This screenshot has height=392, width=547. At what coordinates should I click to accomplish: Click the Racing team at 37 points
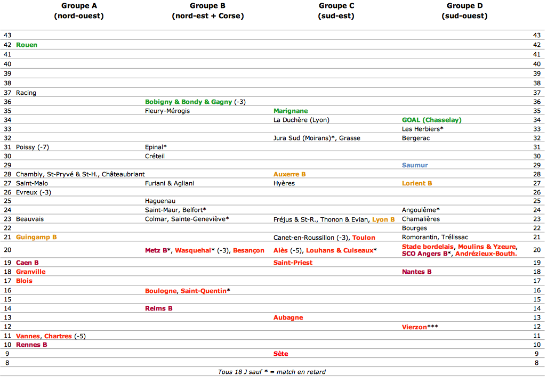(x=26, y=93)
